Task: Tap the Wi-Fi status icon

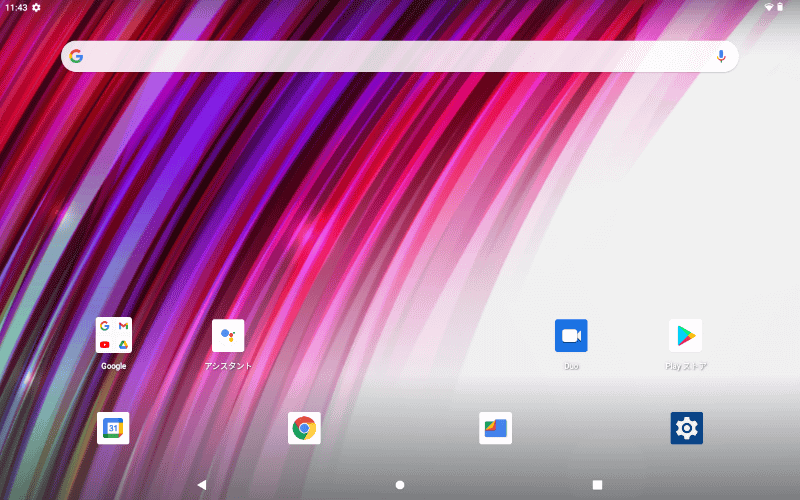Action: tap(769, 7)
